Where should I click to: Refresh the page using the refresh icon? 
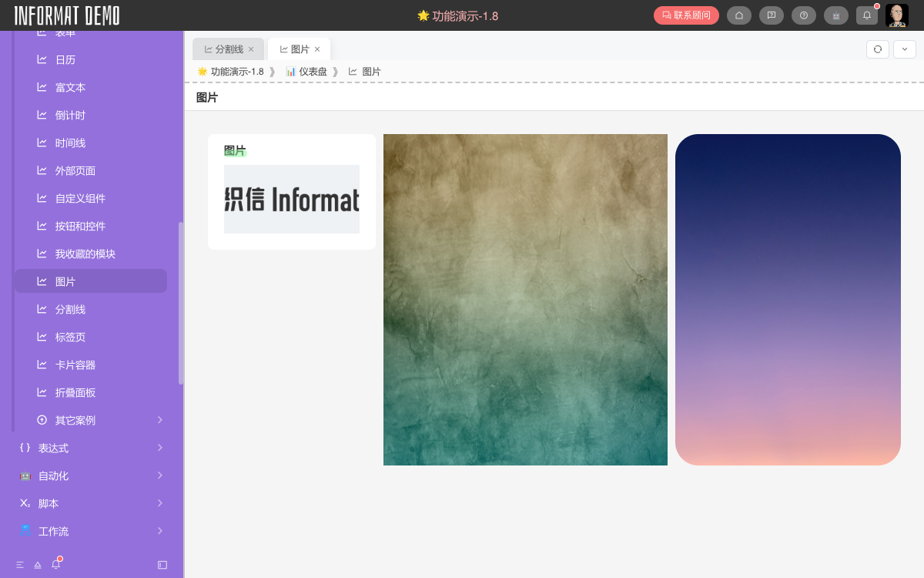tap(878, 49)
